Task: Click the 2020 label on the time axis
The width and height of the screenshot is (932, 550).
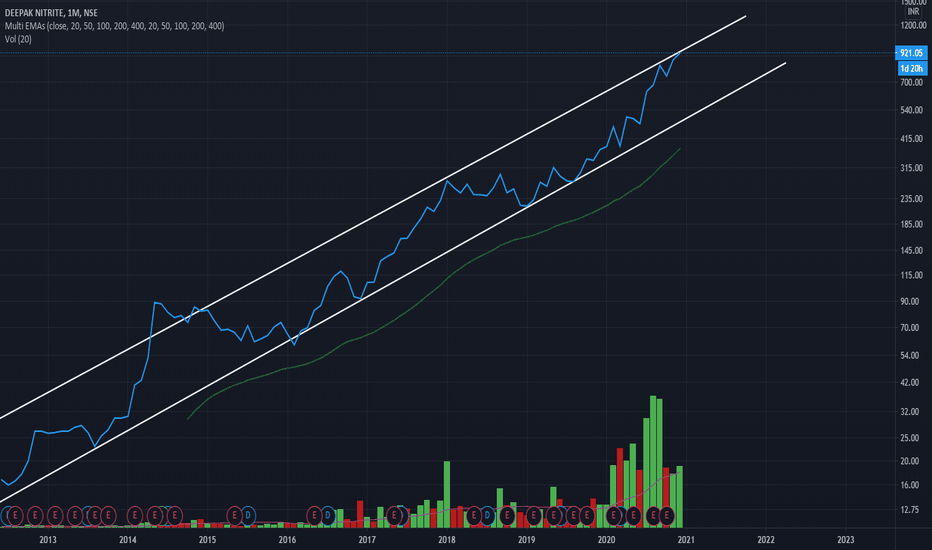Action: point(606,540)
